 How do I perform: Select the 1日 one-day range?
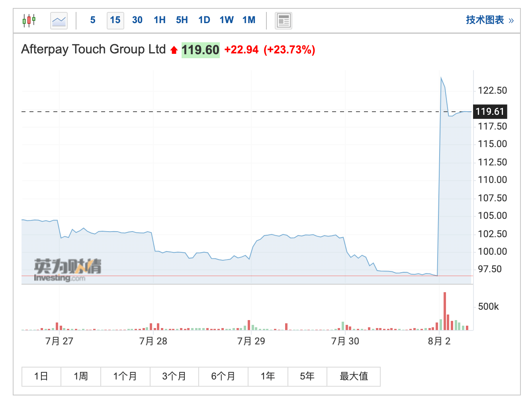point(41,376)
